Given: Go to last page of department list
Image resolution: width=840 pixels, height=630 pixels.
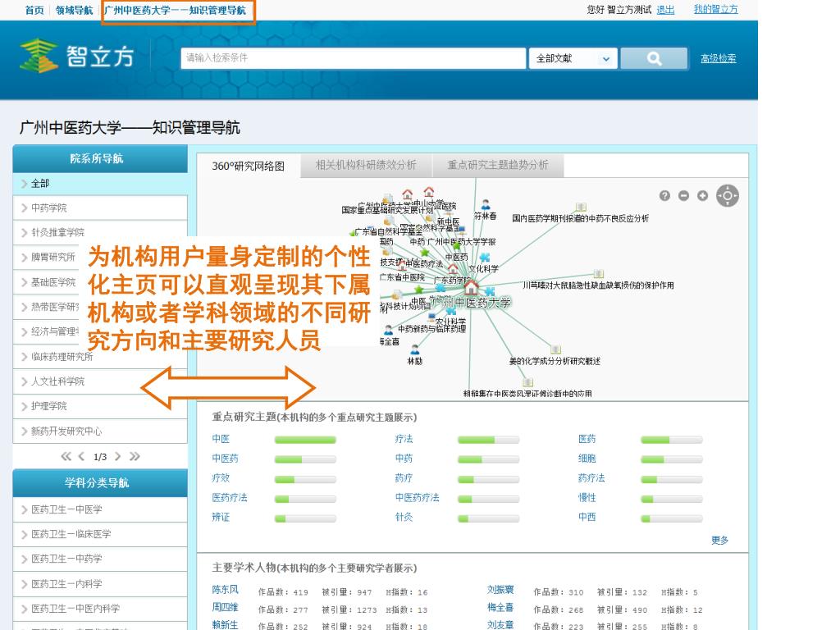Looking at the screenshot, I should pos(135,456).
